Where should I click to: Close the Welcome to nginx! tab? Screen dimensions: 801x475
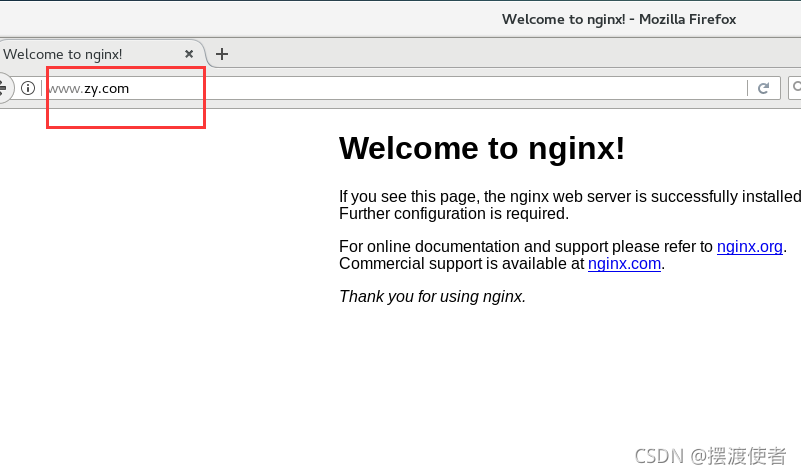[189, 54]
